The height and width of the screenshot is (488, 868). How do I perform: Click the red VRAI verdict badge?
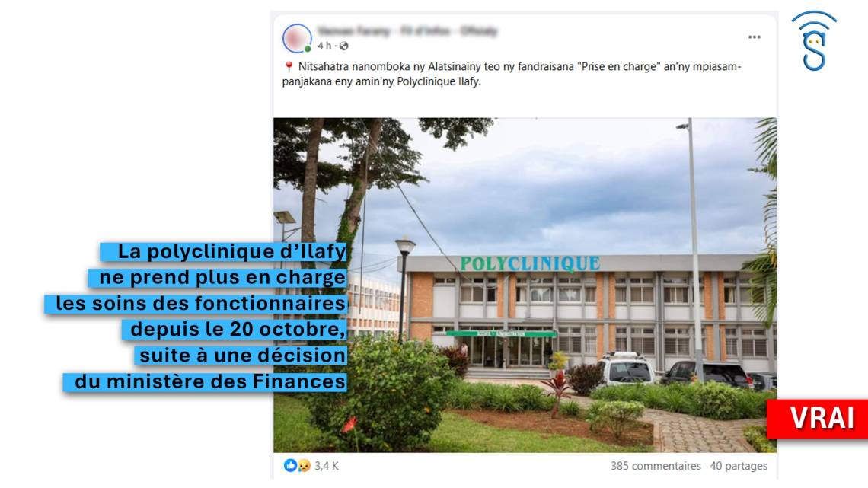click(818, 418)
